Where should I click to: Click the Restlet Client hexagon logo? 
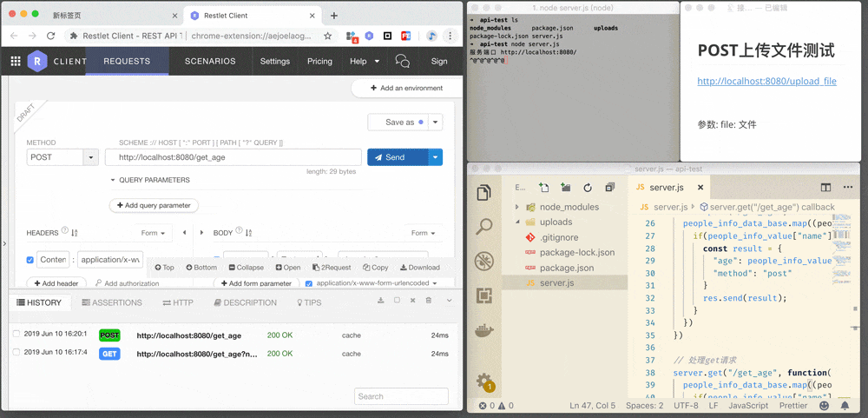pos(37,61)
